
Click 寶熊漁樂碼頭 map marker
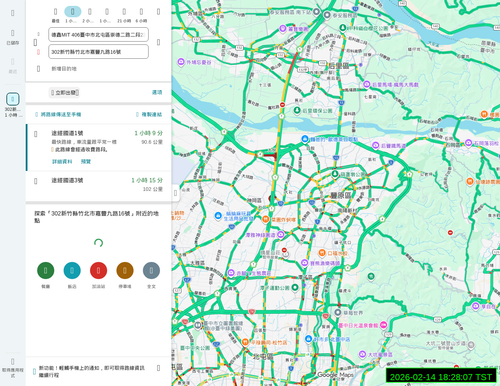[304, 263]
